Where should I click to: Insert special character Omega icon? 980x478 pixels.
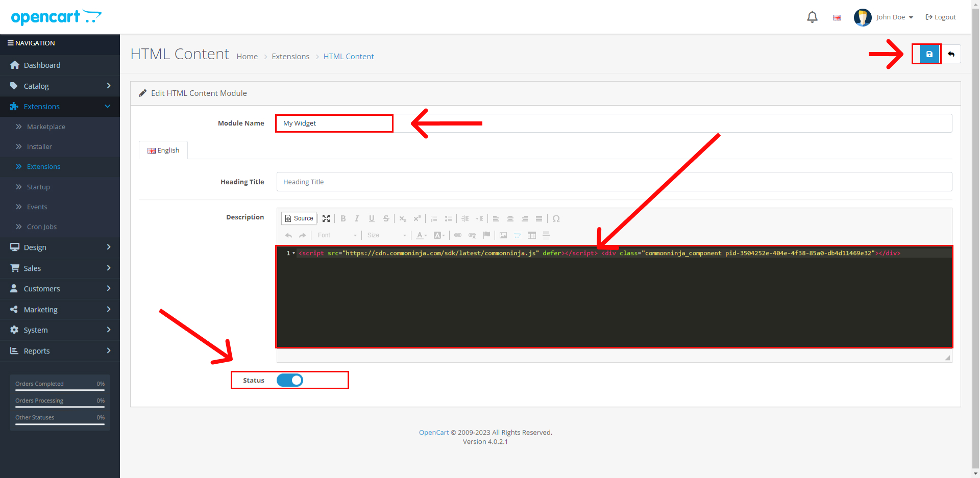pyautogui.click(x=556, y=218)
